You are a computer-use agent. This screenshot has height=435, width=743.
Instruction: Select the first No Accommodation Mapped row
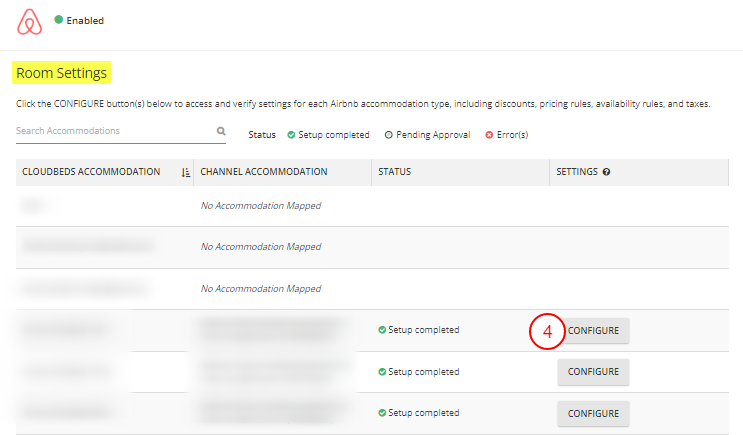tap(261, 205)
